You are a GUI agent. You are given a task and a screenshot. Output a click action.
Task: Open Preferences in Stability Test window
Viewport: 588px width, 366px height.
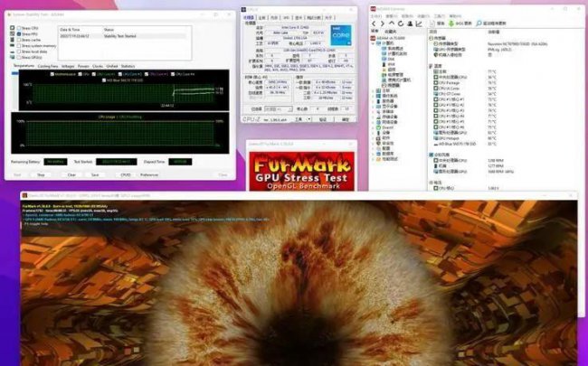tap(149, 175)
